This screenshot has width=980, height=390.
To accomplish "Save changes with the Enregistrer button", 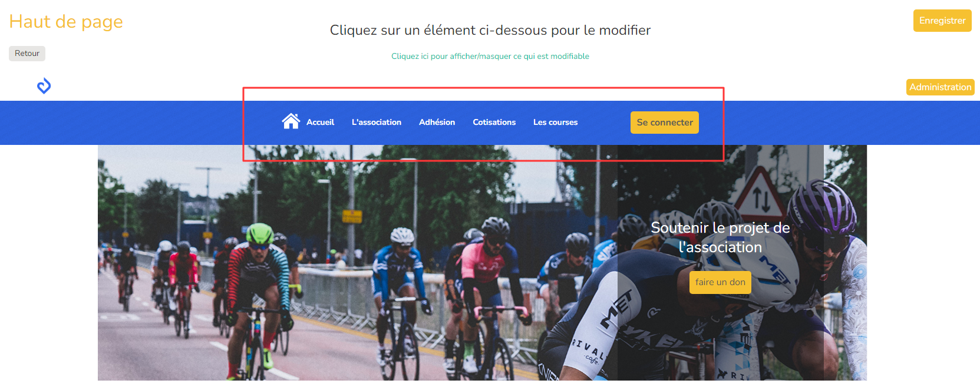I will (942, 21).
